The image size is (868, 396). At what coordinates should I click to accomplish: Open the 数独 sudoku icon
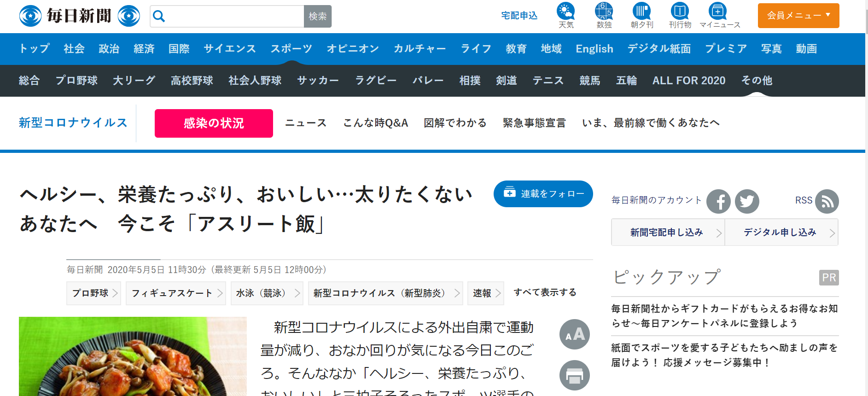(x=604, y=16)
